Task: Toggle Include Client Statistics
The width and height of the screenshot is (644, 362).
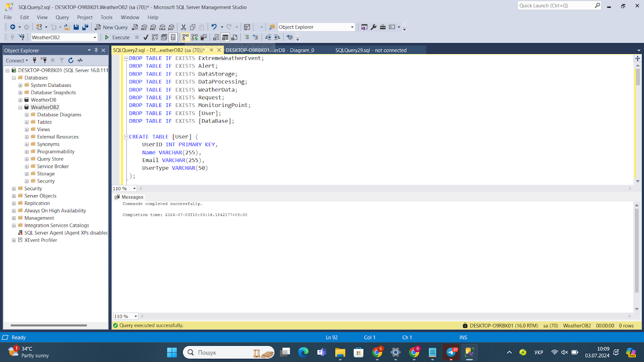Action: click(x=204, y=37)
